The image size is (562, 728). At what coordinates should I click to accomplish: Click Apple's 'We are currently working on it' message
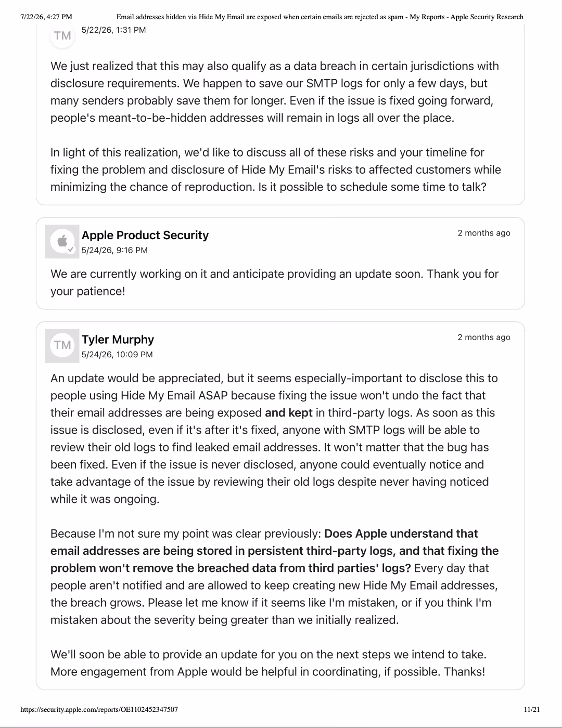click(x=275, y=282)
